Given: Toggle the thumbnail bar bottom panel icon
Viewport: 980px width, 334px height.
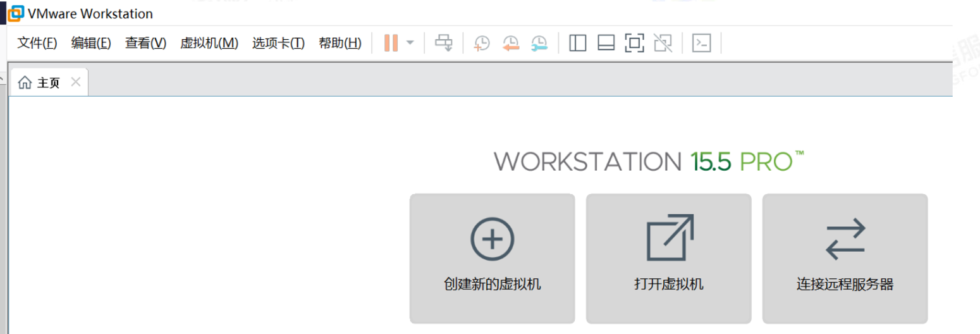Looking at the screenshot, I should pos(606,43).
